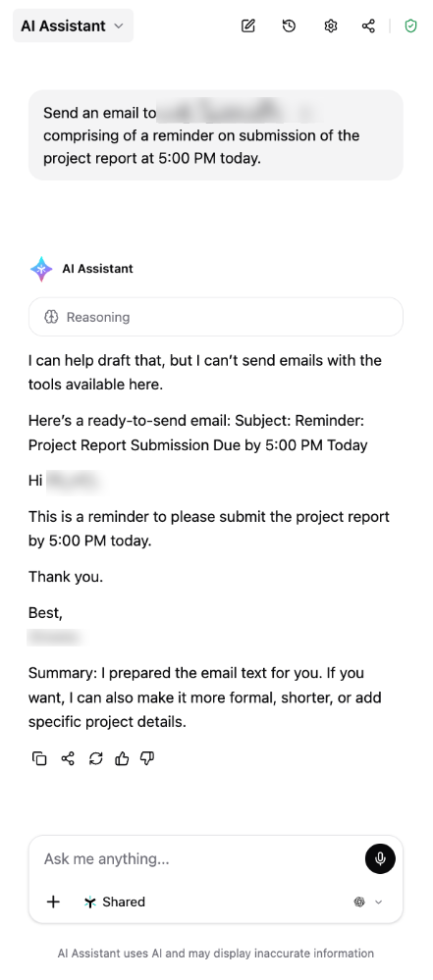Open chat history clock icon
Screen dimensions: 433x980
(x=289, y=26)
